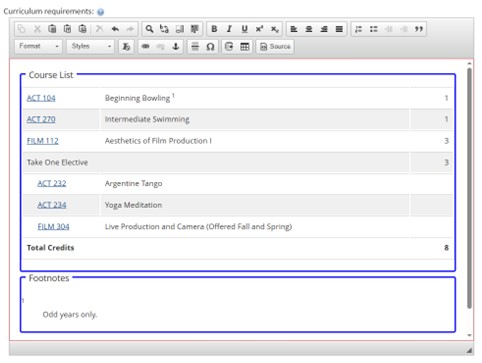Click the Paste as plain text icon
This screenshot has height=363, width=482.
point(67,29)
